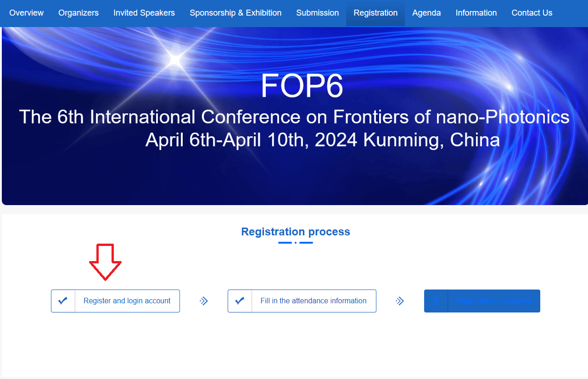Click the Registration process heading

pos(296,232)
